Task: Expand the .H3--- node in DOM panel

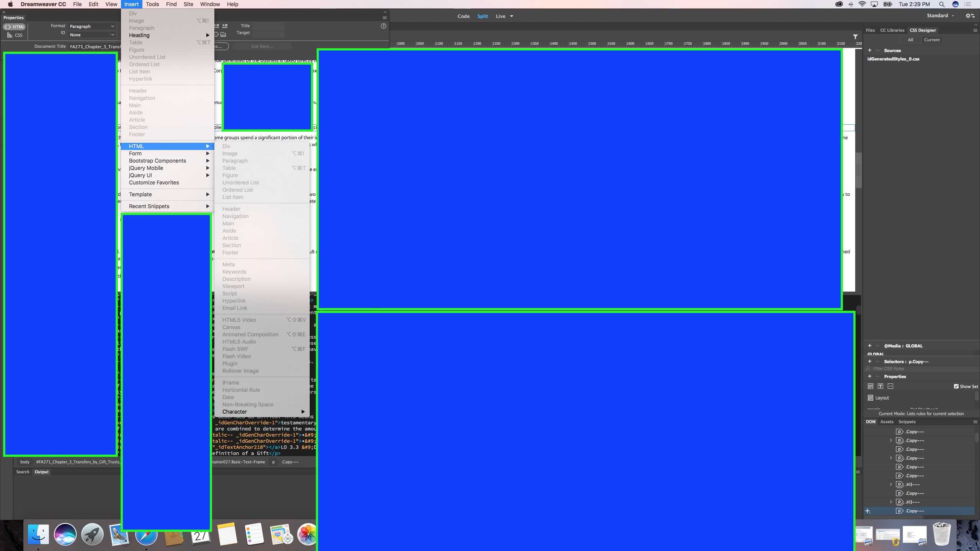Action: pos(891,484)
